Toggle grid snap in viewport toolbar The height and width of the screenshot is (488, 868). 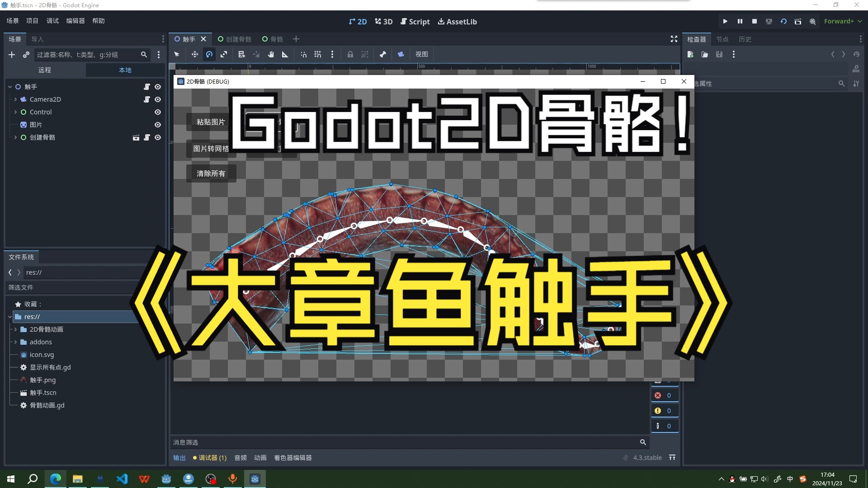[318, 54]
